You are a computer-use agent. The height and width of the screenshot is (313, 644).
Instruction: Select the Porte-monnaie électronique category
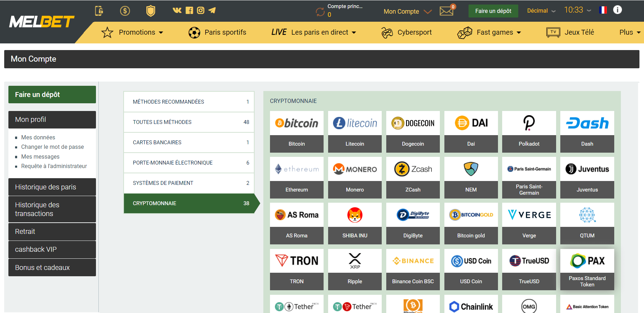(x=189, y=163)
